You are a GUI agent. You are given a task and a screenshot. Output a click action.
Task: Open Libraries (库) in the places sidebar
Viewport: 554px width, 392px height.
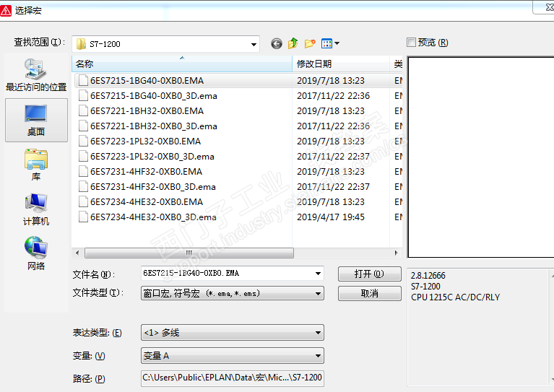pos(36,165)
